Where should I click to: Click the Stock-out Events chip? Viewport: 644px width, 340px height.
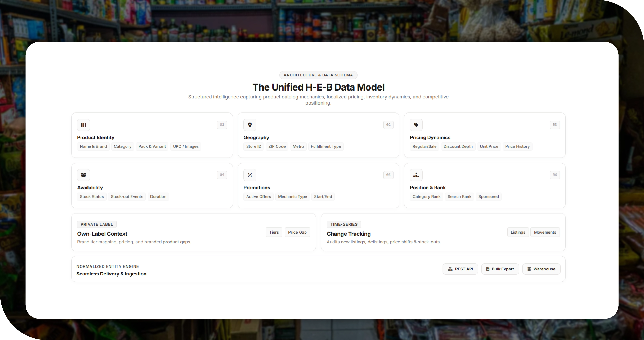tap(127, 197)
